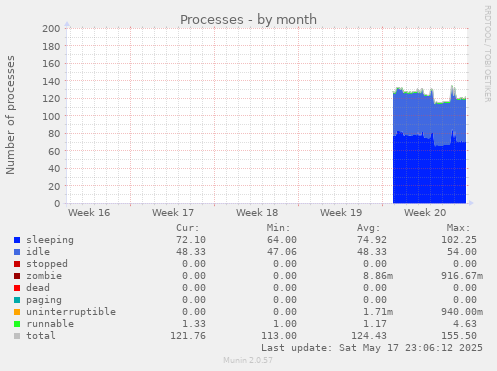Click the 'Week 16' axis label
Screen dimensions: 497x371
[x=89, y=213]
